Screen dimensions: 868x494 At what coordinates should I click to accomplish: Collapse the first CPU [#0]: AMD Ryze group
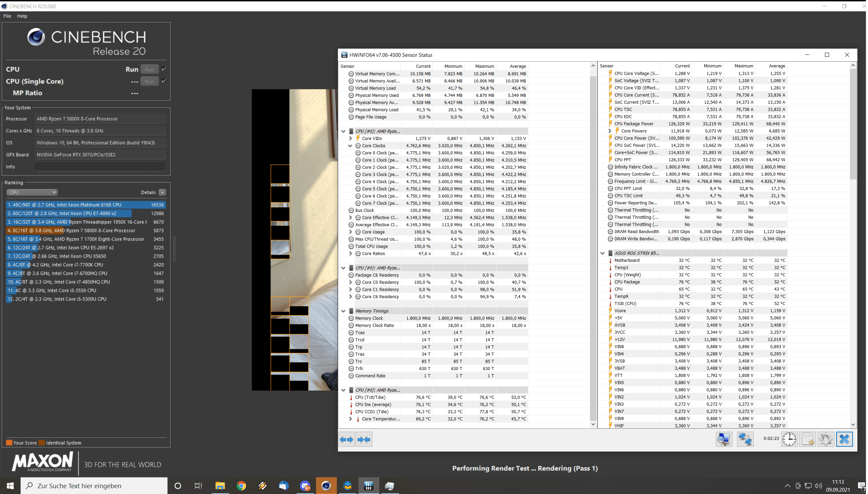pyautogui.click(x=343, y=131)
